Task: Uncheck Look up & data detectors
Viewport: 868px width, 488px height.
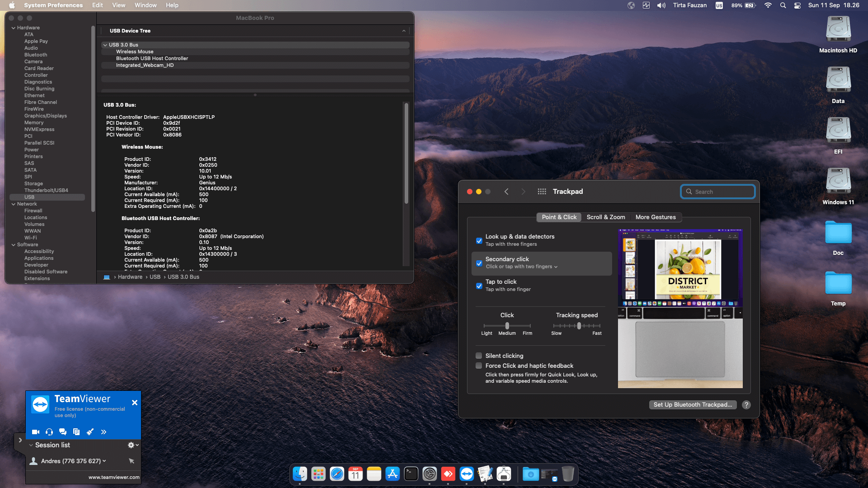Action: (479, 241)
